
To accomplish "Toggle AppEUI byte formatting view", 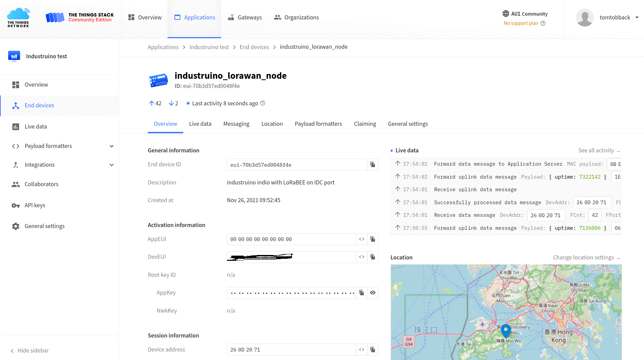I will click(x=361, y=239).
